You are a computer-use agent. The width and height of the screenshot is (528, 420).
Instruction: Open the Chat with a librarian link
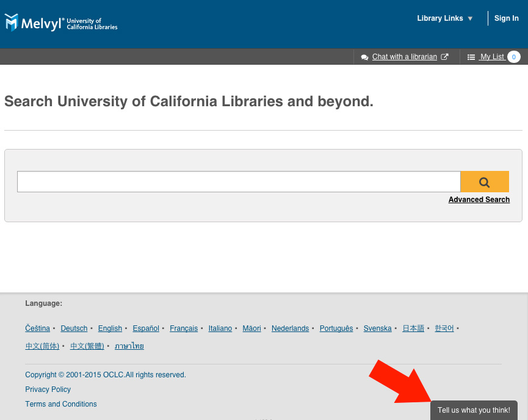(x=404, y=57)
